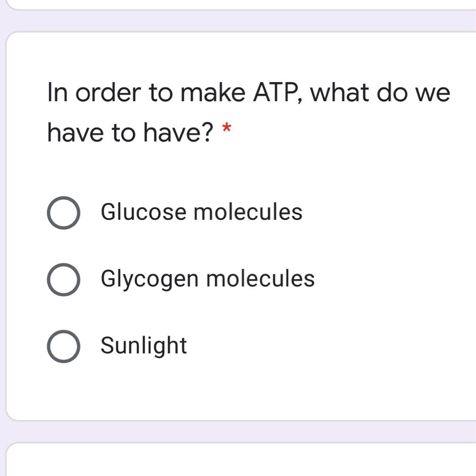Click the red required asterisk
The width and height of the screenshot is (476, 476).
(x=226, y=129)
